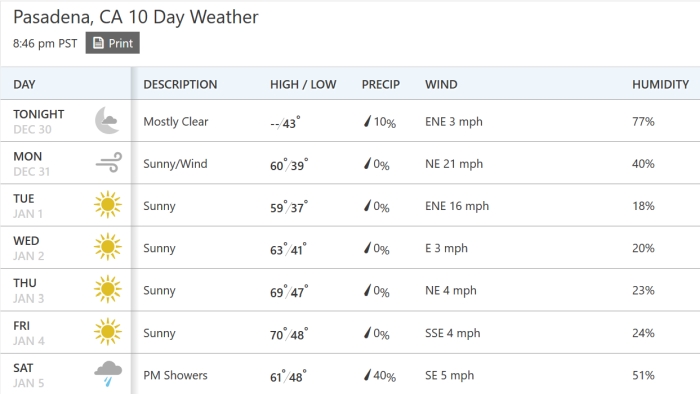Click the sun icon for Friday Jan 4

[108, 332]
